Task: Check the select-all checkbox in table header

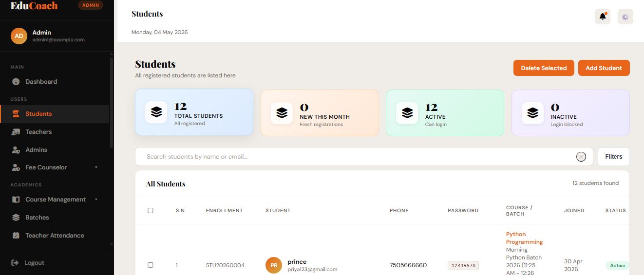Action: (151, 211)
